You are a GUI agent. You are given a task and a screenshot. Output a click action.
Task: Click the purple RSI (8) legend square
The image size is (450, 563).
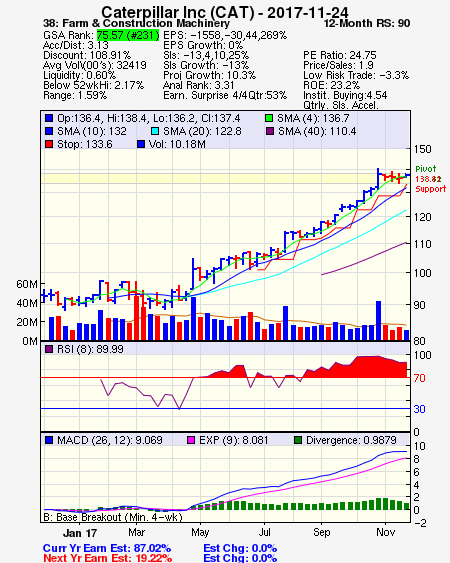pyautogui.click(x=49, y=349)
